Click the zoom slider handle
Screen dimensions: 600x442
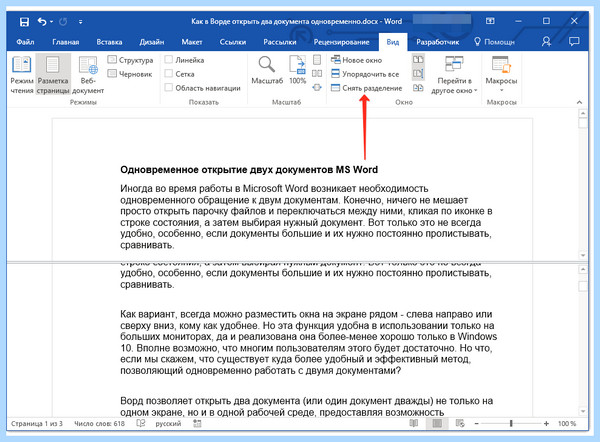pos(511,423)
